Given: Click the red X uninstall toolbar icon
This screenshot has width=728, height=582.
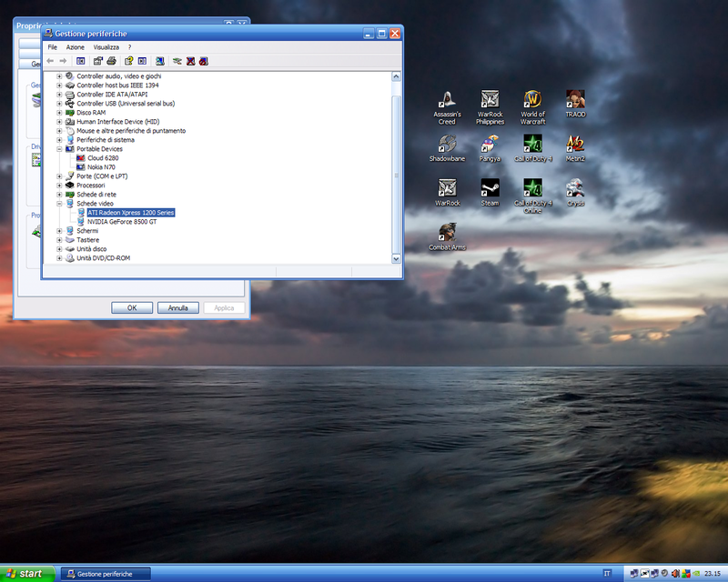Looking at the screenshot, I should click(189, 61).
